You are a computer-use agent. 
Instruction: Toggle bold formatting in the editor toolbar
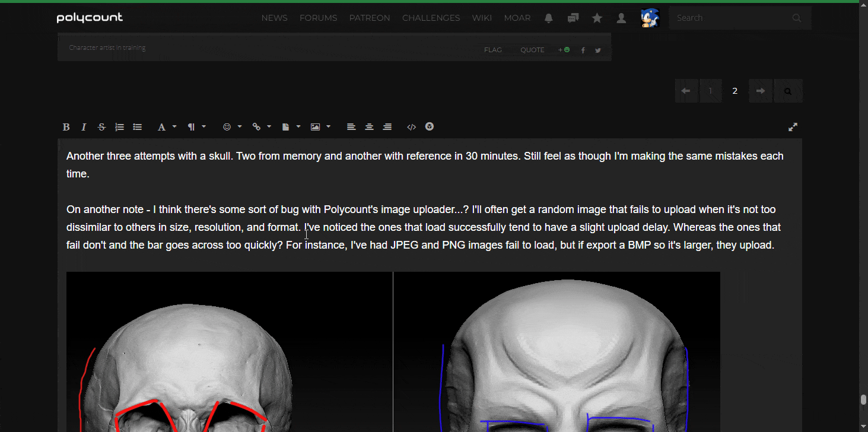coord(66,127)
